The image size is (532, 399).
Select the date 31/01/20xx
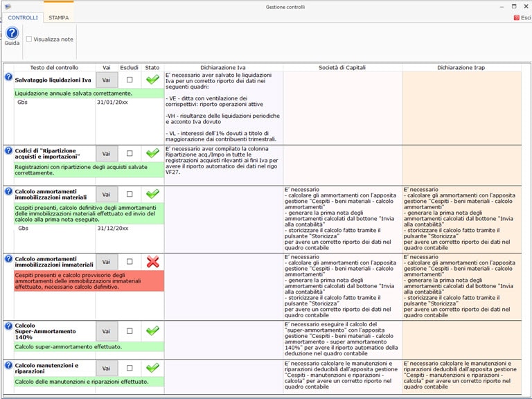pos(112,102)
